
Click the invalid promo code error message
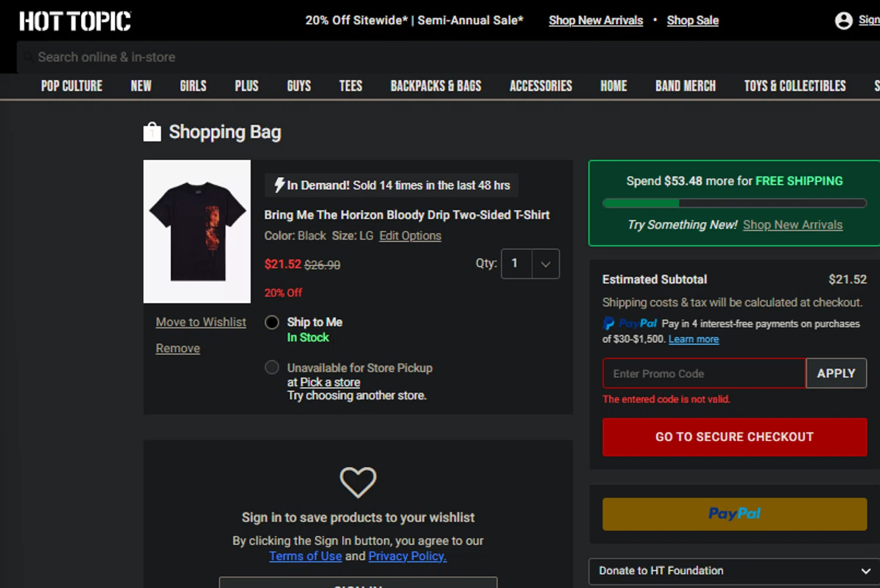click(666, 399)
